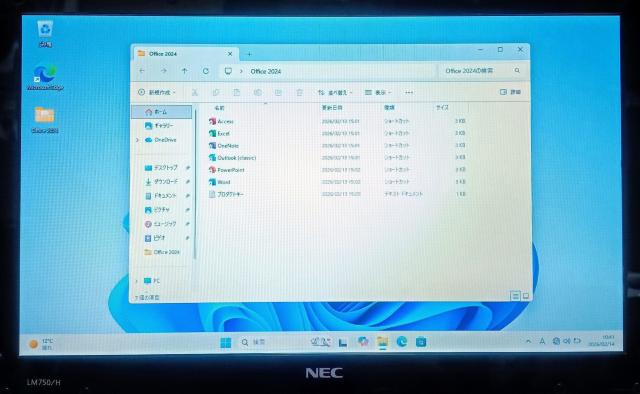Open the Access shortcut file

[x=221, y=121]
